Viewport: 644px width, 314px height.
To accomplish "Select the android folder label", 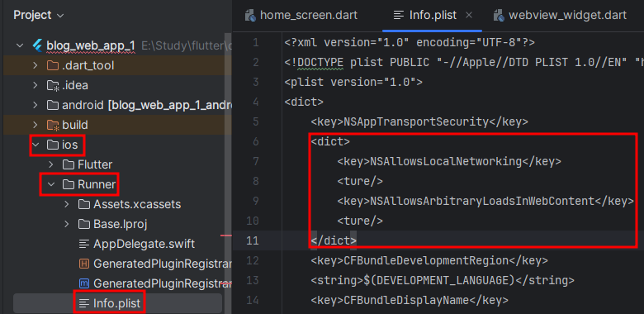I will pyautogui.click(x=83, y=105).
